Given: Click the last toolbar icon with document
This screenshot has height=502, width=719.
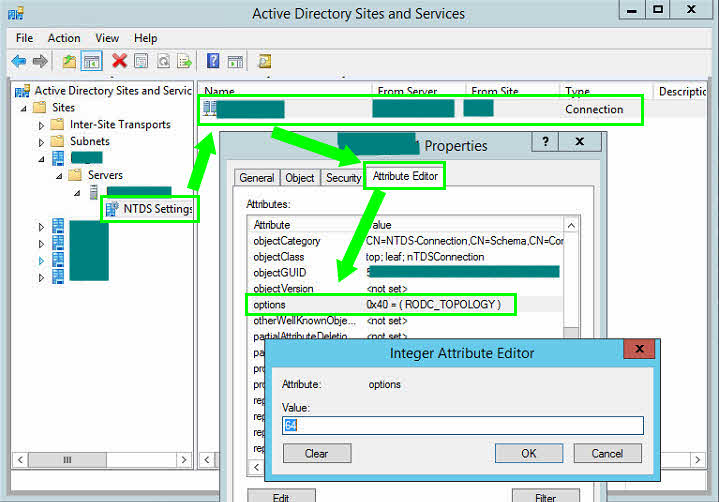Looking at the screenshot, I should (264, 61).
